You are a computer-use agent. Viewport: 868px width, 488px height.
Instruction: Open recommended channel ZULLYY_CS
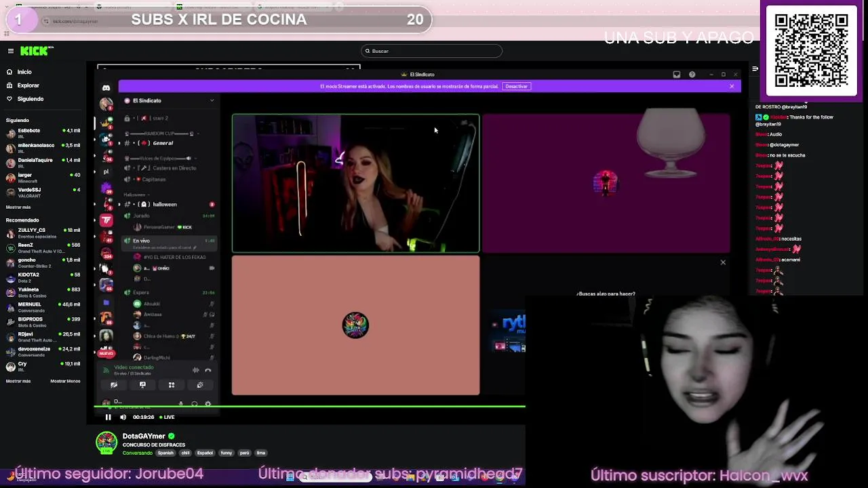click(x=43, y=232)
